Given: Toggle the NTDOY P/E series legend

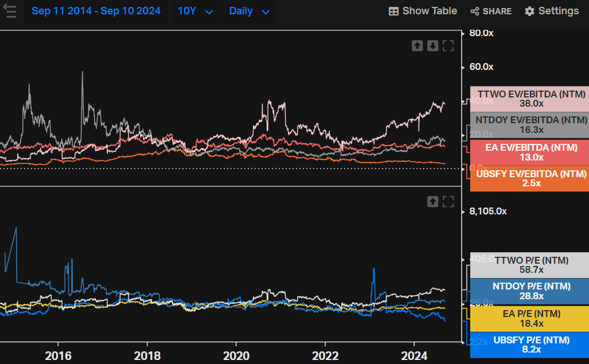Looking at the screenshot, I should pyautogui.click(x=529, y=291).
